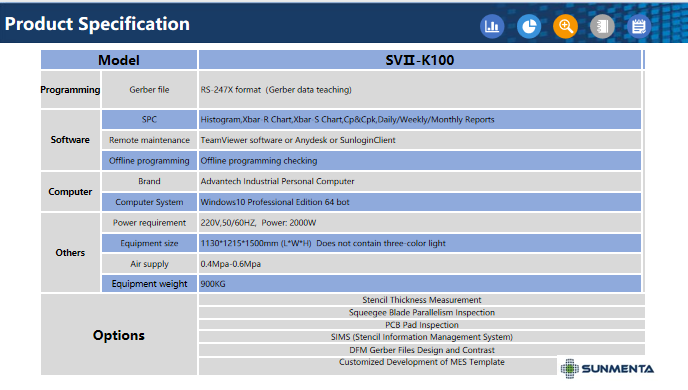The width and height of the screenshot is (688, 390).
Task: Click the bar chart icon in header
Action: pos(492,26)
